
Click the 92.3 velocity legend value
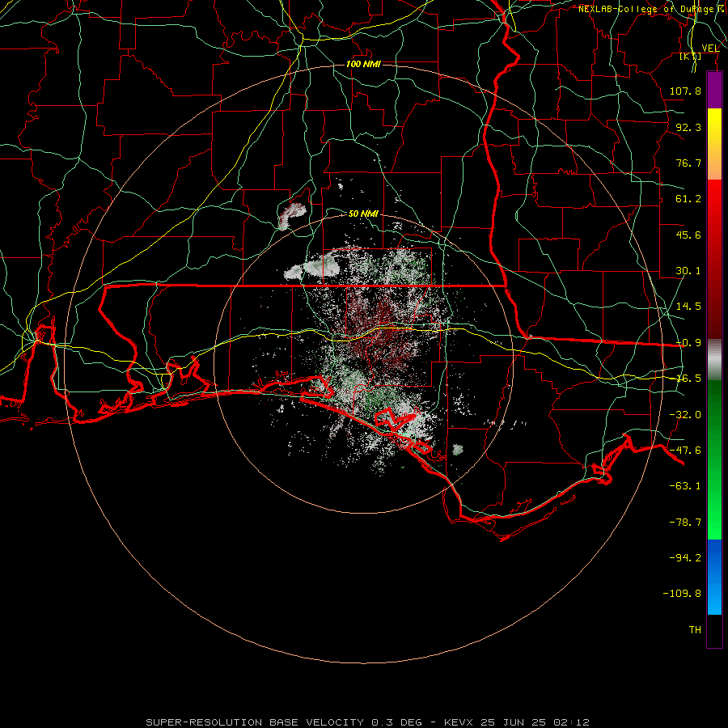[x=688, y=127]
